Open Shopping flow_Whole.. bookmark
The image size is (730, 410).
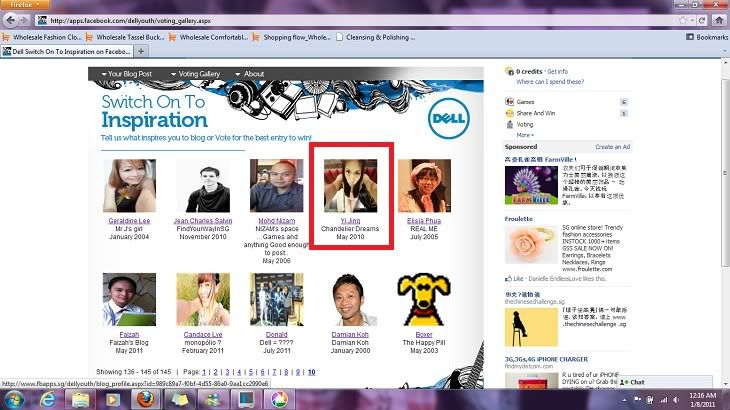(291, 37)
